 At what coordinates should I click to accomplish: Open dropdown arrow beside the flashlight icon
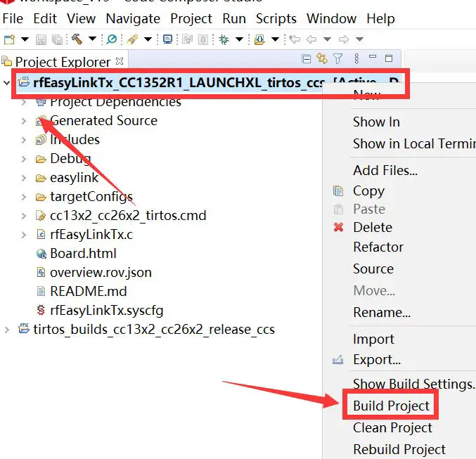148,39
